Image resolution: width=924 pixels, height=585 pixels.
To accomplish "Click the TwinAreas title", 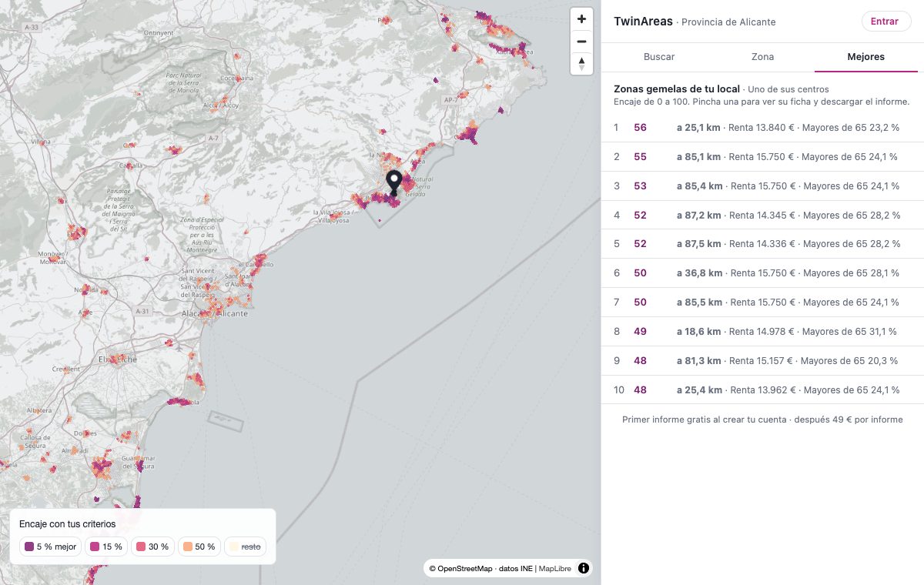I will pos(643,22).
